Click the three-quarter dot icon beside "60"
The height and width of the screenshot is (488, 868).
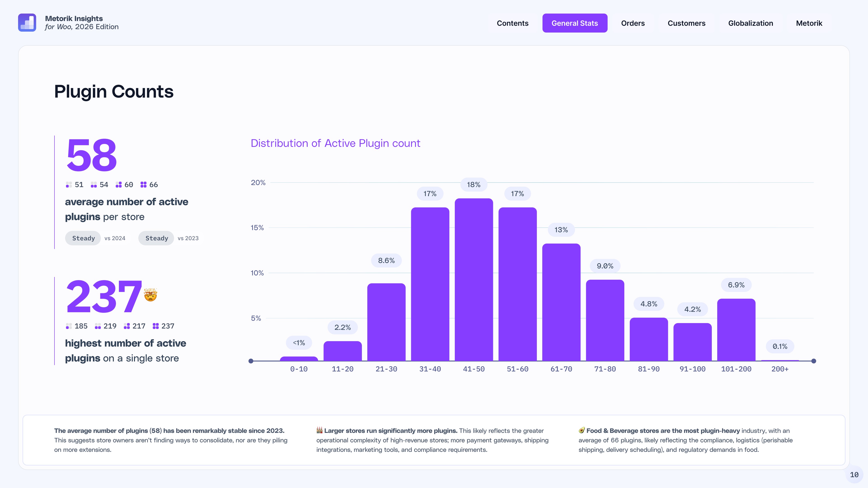(x=119, y=185)
